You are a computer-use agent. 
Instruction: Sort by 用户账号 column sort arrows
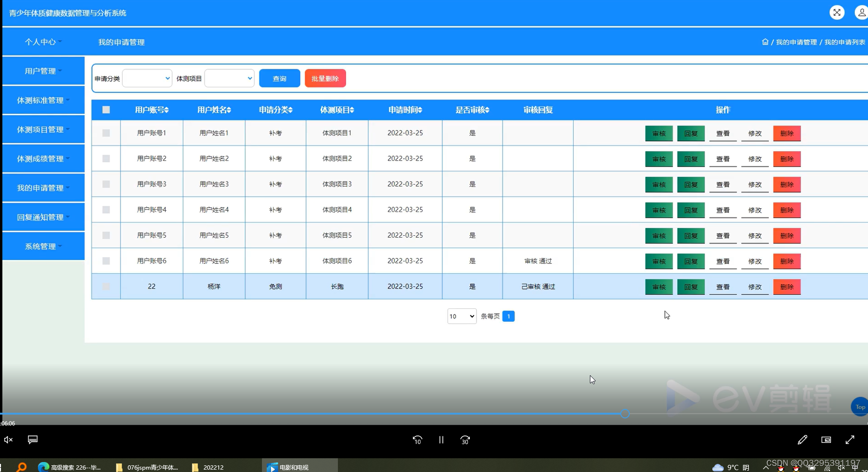tap(166, 110)
